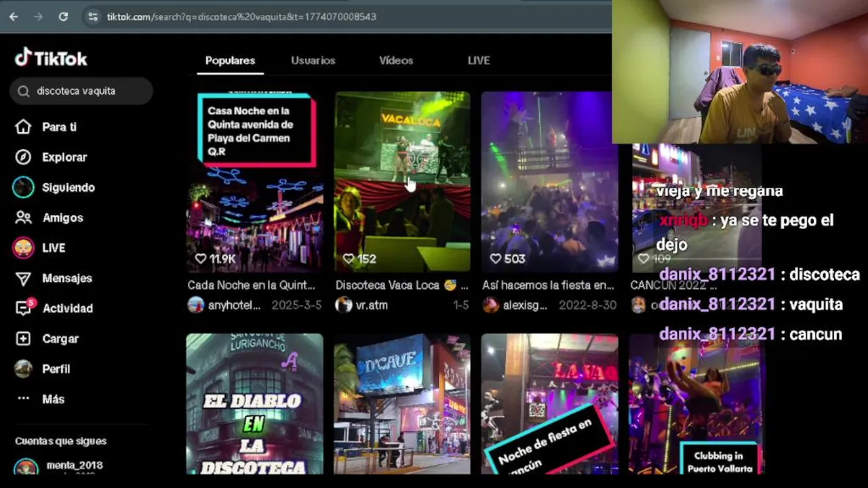This screenshot has width=868, height=488.
Task: Click caption 'Cada Noche en la Quint...'
Action: pos(252,285)
